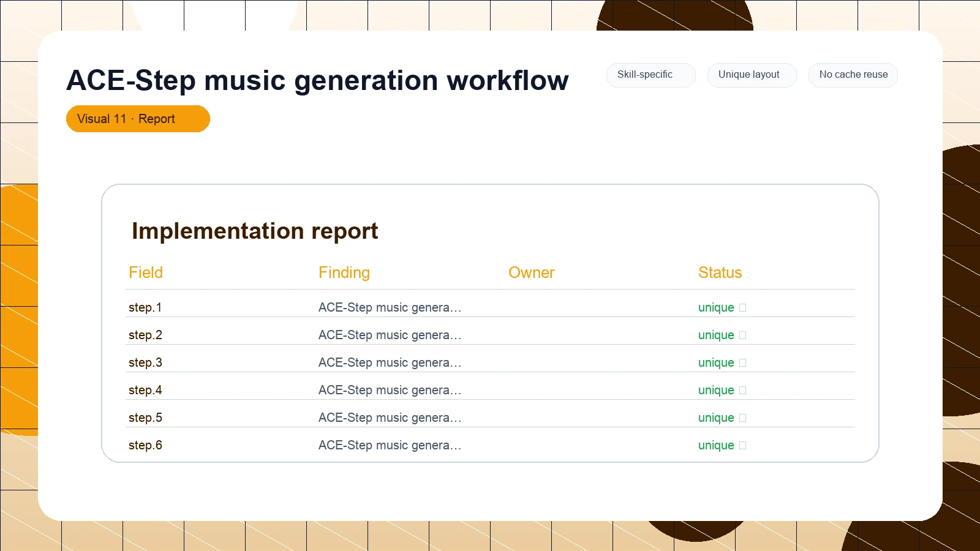Click the No cache reuse tag
980x551 pixels.
tap(853, 75)
